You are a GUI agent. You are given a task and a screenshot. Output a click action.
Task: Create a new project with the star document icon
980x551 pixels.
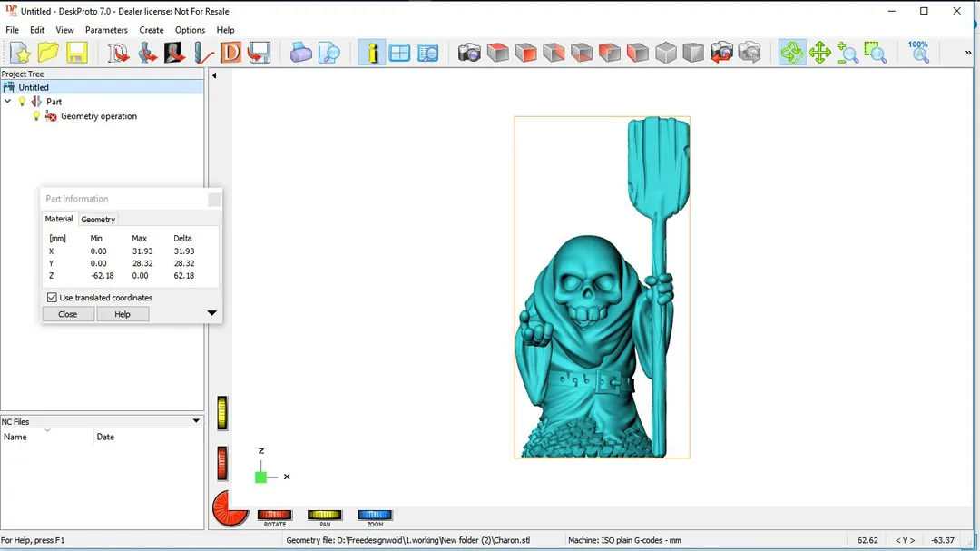point(20,53)
